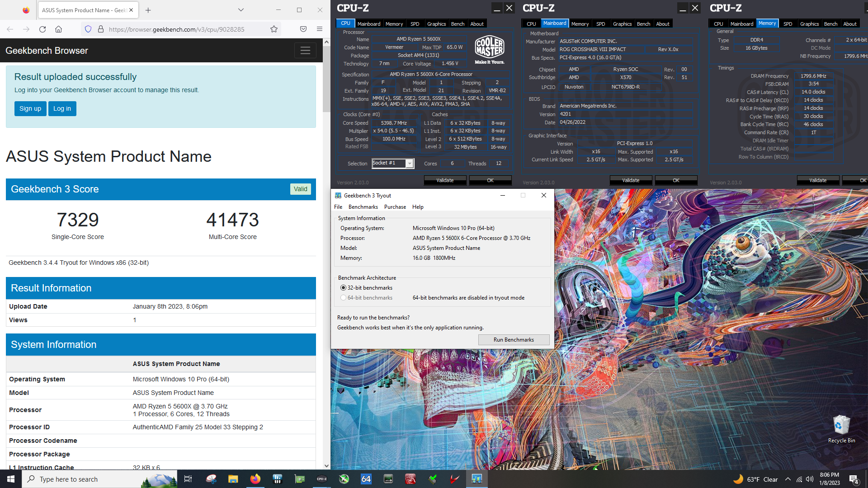This screenshot has width=868, height=488.
Task: Switch to CPU-Z taskbar icon
Action: click(322, 479)
